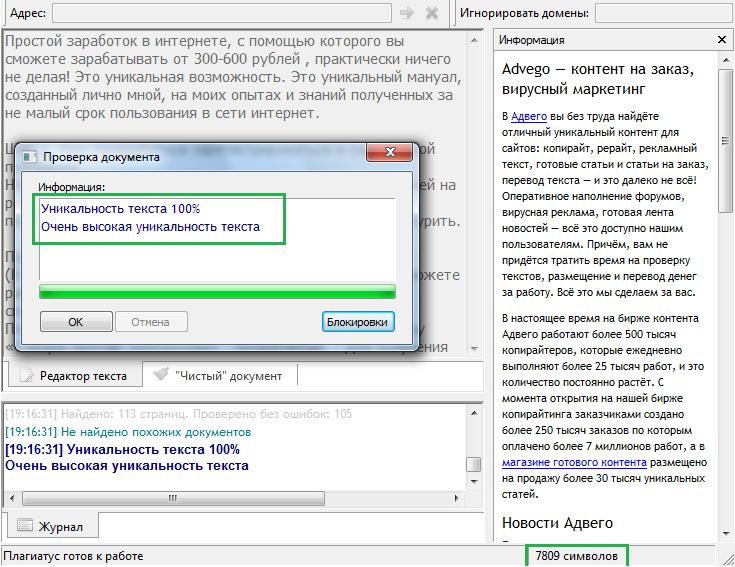Screen dimensions: 735x567
Task: Click the green progress bar in dialog
Action: tap(217, 292)
